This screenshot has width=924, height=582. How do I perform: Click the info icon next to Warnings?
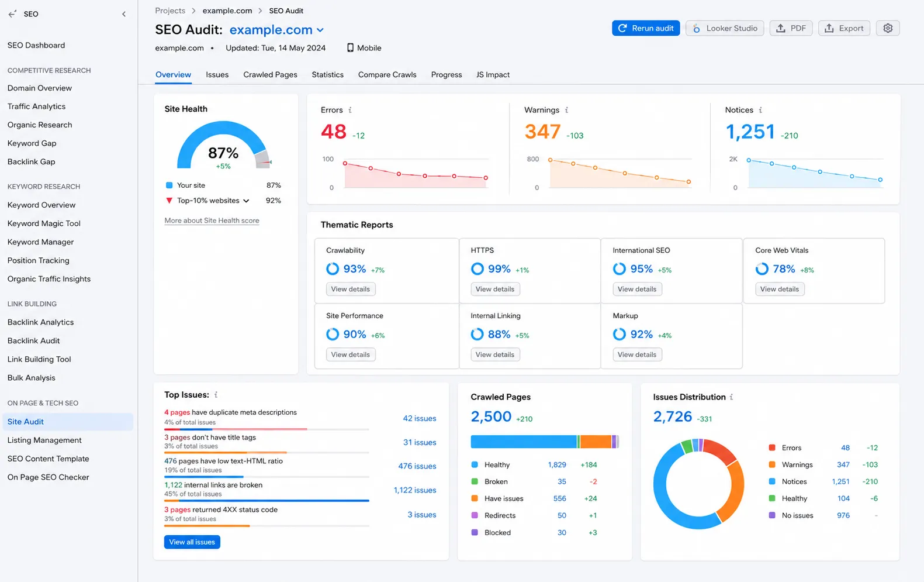pos(566,110)
